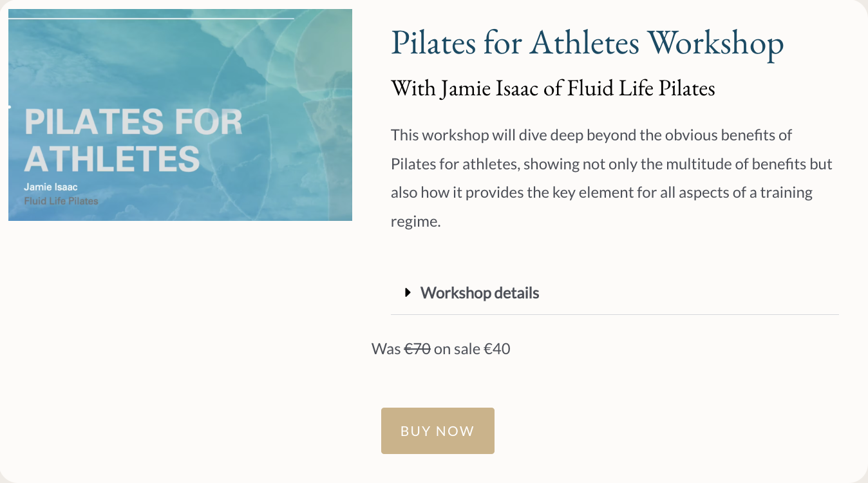
Task: Click the divider line below Workshop details
Action: click(614, 314)
